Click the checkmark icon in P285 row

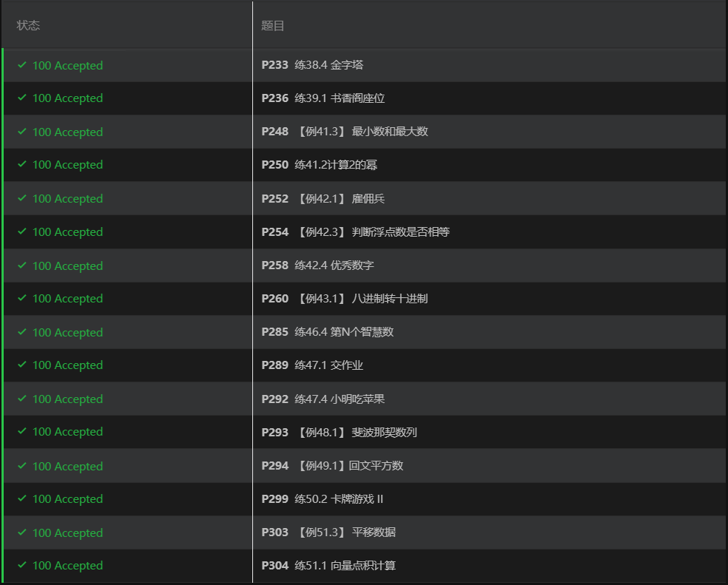pos(21,332)
